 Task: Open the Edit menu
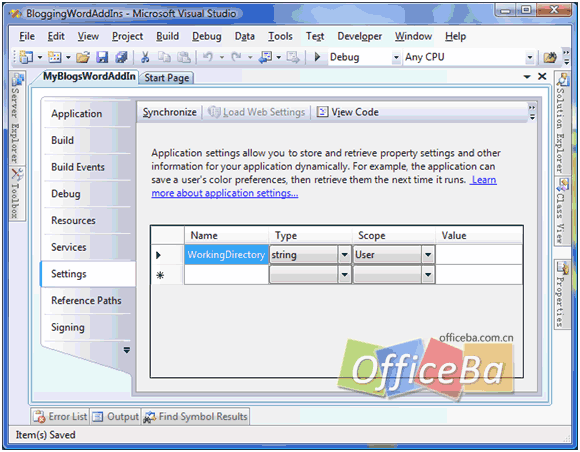[x=56, y=36]
